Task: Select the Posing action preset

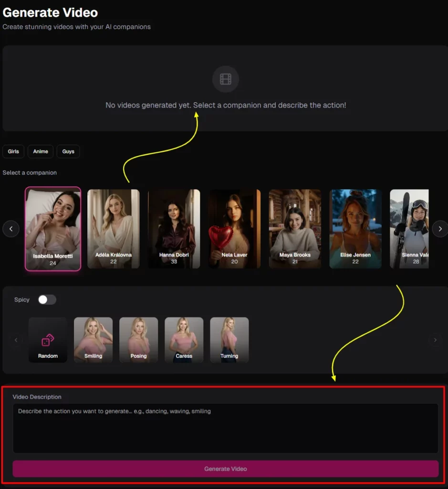Action: click(139, 340)
